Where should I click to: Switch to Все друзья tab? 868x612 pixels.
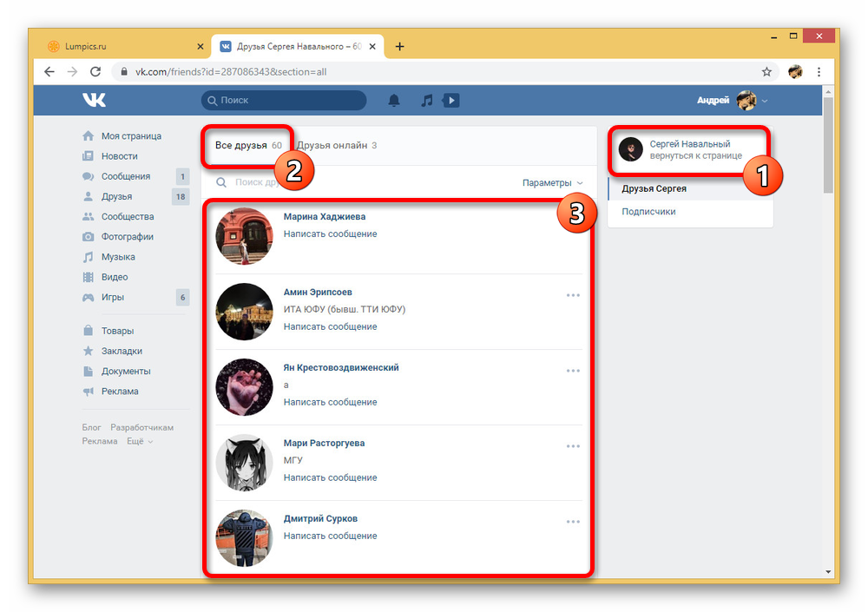pyautogui.click(x=248, y=145)
